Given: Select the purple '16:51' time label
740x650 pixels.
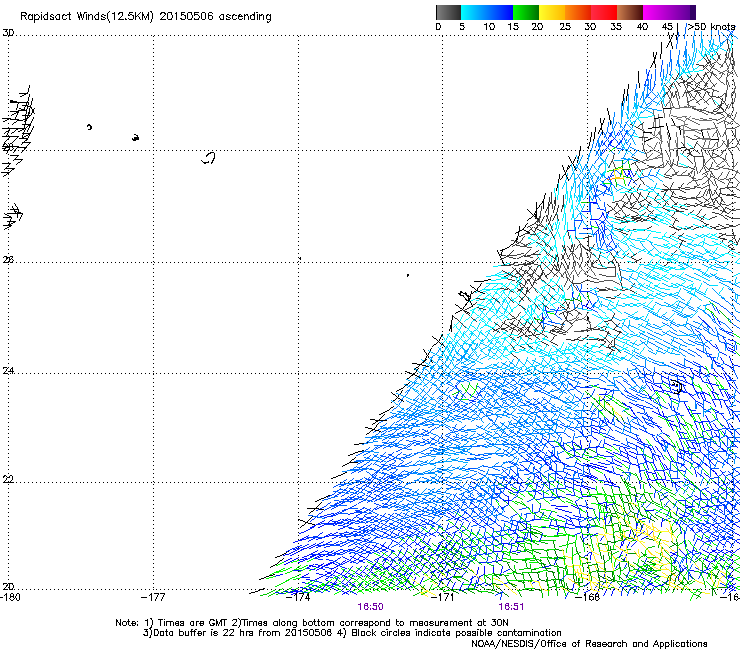Looking at the screenshot, I should tap(511, 607).
